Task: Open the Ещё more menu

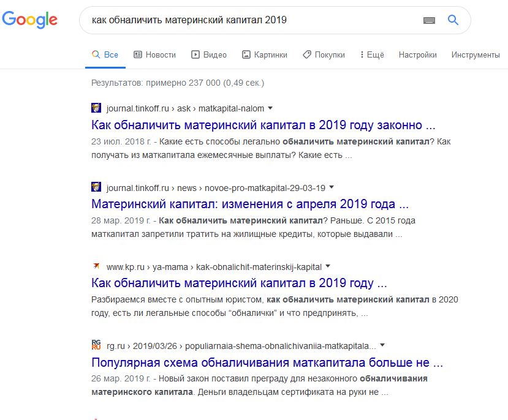Action: pos(372,54)
